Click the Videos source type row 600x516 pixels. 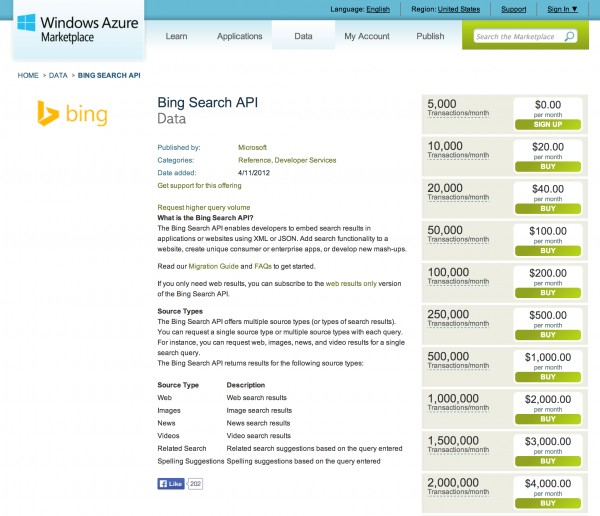tap(224, 436)
